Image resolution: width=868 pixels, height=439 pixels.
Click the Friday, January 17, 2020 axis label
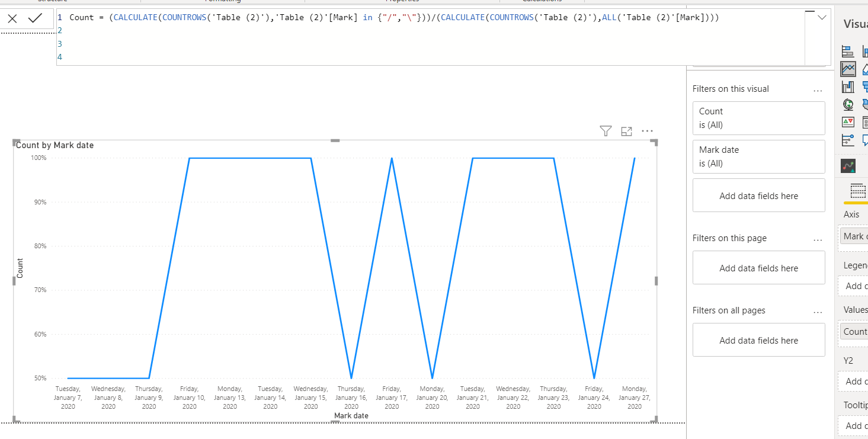point(392,398)
